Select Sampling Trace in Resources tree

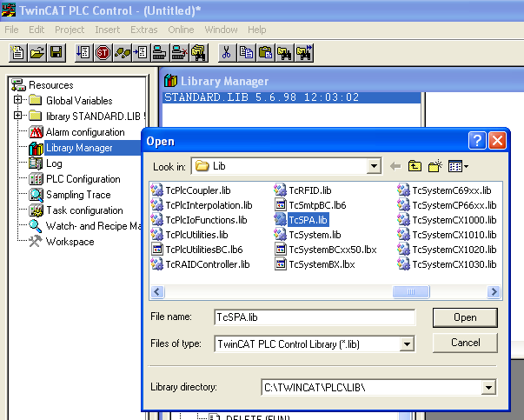point(78,195)
